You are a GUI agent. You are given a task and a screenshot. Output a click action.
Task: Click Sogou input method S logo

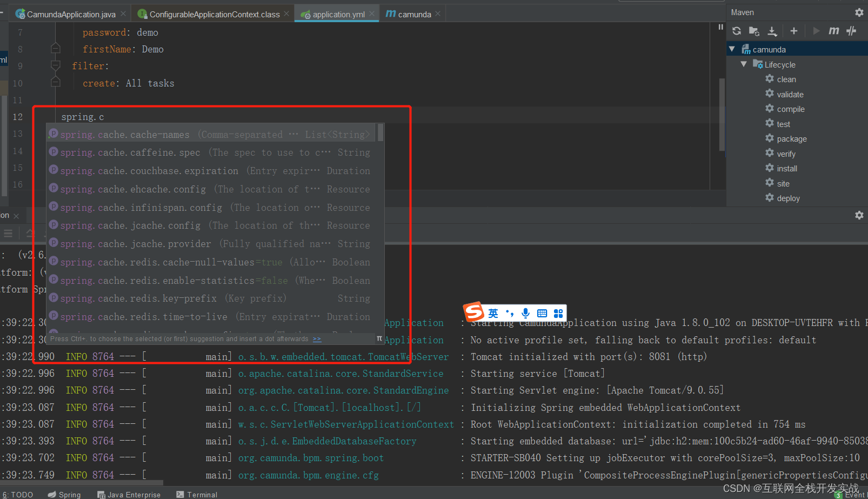(473, 312)
